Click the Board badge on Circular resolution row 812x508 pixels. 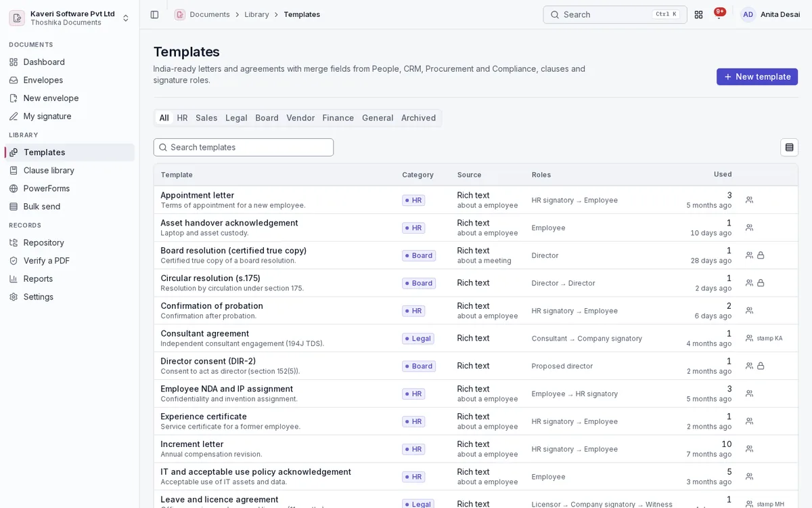pyautogui.click(x=419, y=283)
